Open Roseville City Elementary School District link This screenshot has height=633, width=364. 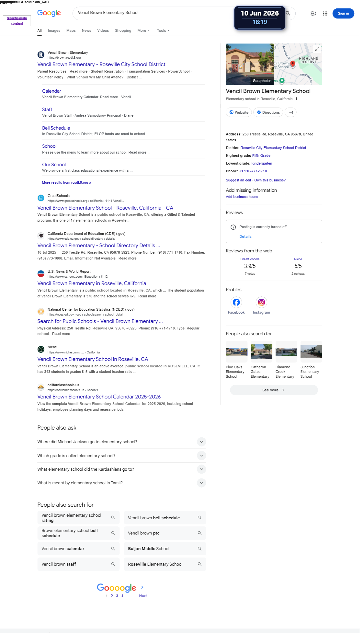[x=273, y=148]
